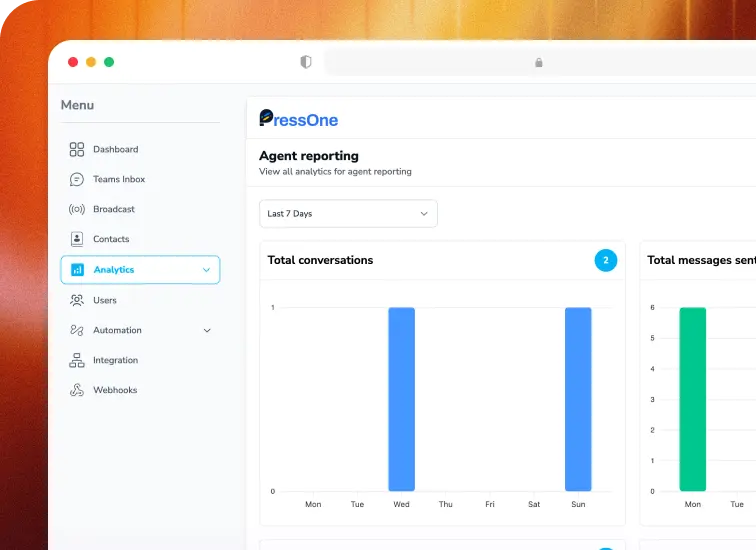Viewport: 756px width, 550px height.
Task: Click the yellow minimize window button
Action: pos(91,62)
